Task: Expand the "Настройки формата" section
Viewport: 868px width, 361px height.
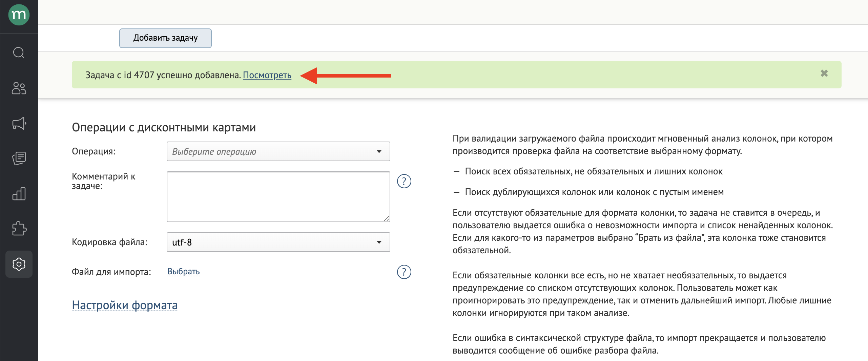Action: 125,305
